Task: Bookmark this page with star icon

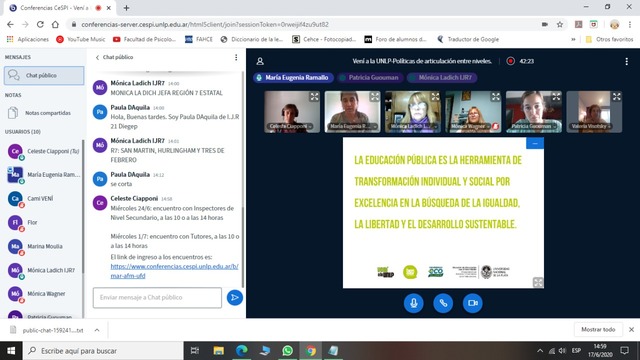Action: point(560,24)
